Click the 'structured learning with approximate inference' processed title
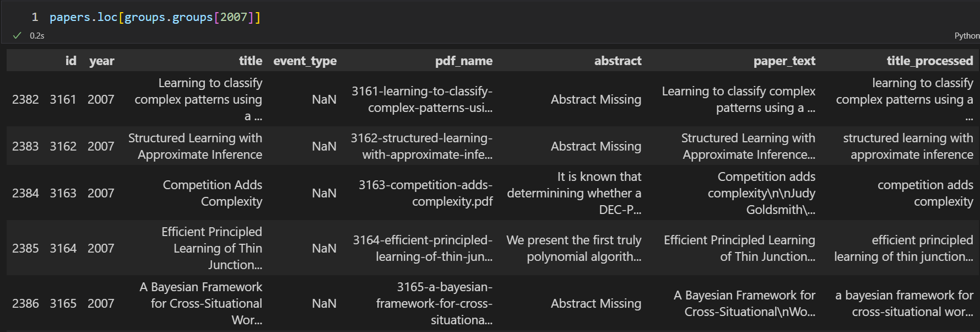Viewport: 980px width, 332px height. click(908, 146)
